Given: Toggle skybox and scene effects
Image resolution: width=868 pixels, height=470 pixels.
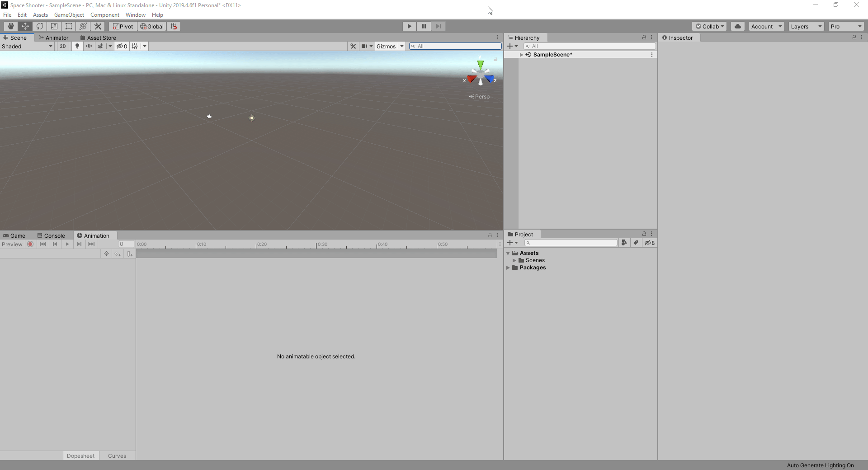Looking at the screenshot, I should (x=101, y=46).
